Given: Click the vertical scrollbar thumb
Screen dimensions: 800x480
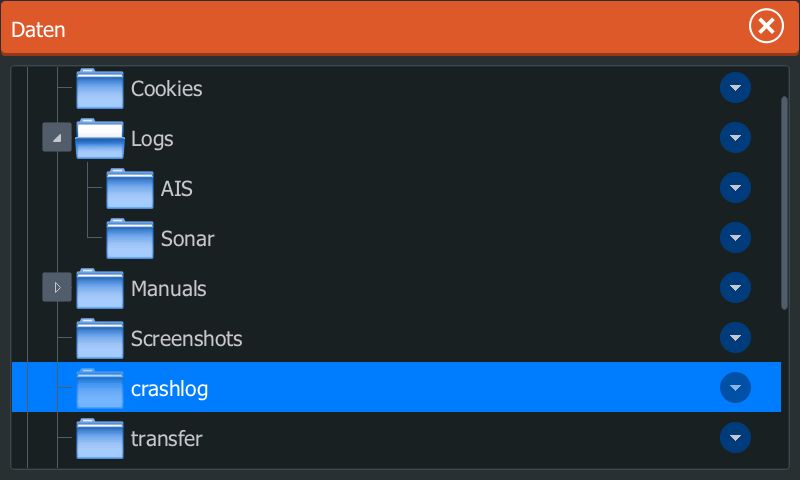Looking at the screenshot, I should click(x=784, y=200).
